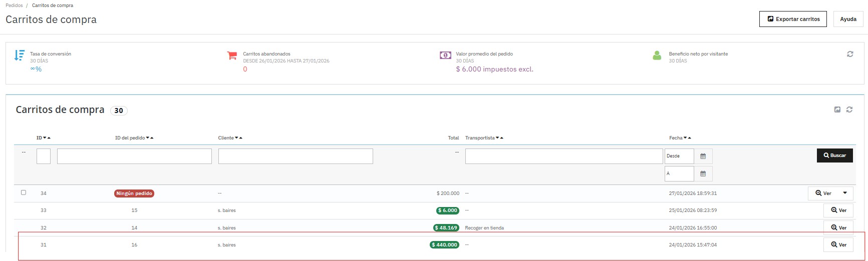Focus the Transportista filter input field
Screen dimensions: 868x261
pyautogui.click(x=563, y=156)
